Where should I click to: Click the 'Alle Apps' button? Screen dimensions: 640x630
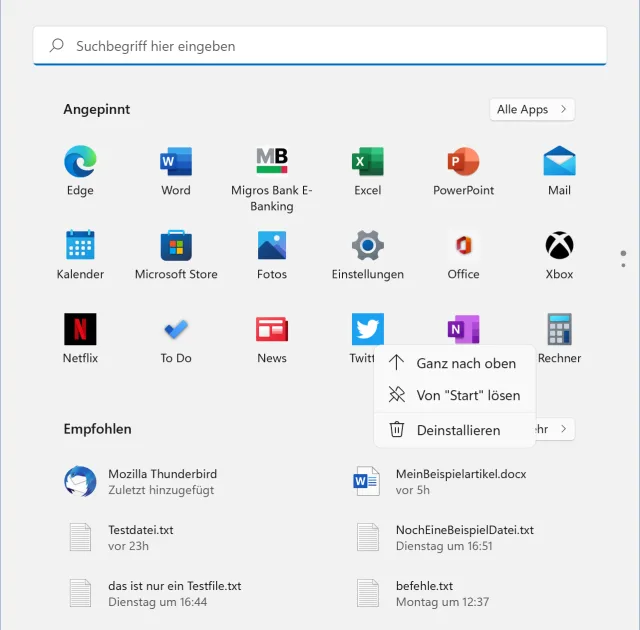point(532,109)
